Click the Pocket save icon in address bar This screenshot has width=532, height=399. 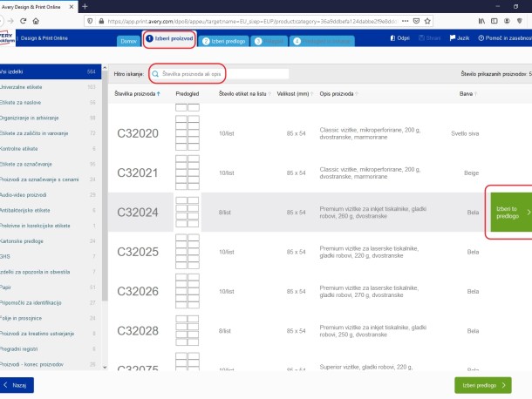pyautogui.click(x=416, y=21)
